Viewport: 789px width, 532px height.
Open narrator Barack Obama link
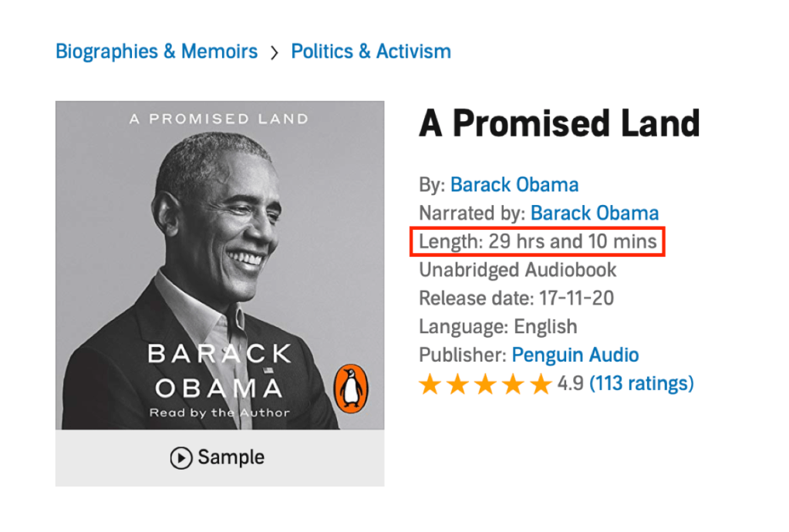pyautogui.click(x=595, y=214)
